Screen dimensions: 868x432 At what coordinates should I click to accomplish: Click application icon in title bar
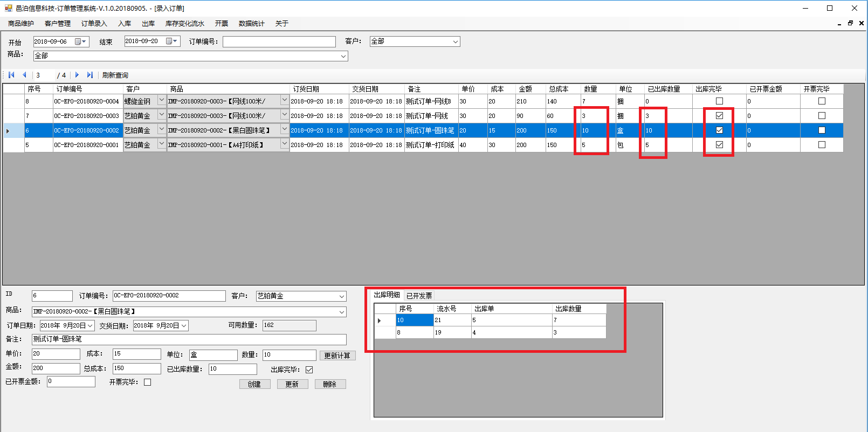tap(8, 8)
